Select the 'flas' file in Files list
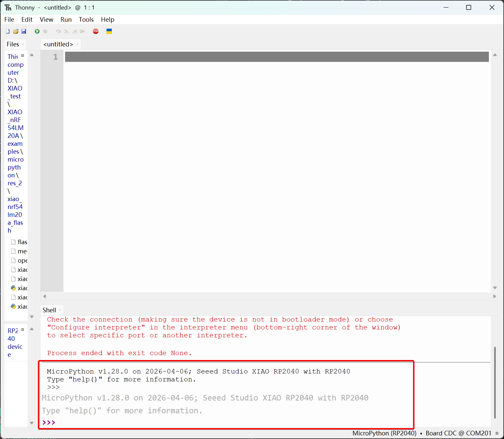Screen dimensions: 504x439 (x=19, y=242)
